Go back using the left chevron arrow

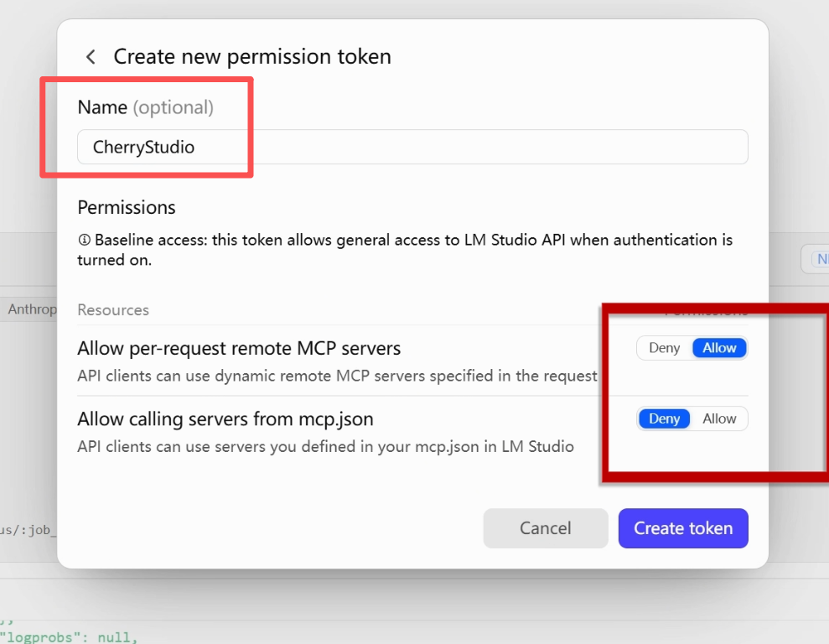(x=91, y=56)
